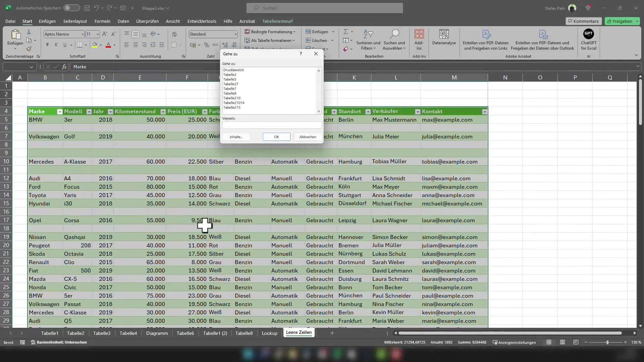
Task: Click the center align icon
Action: [135, 45]
